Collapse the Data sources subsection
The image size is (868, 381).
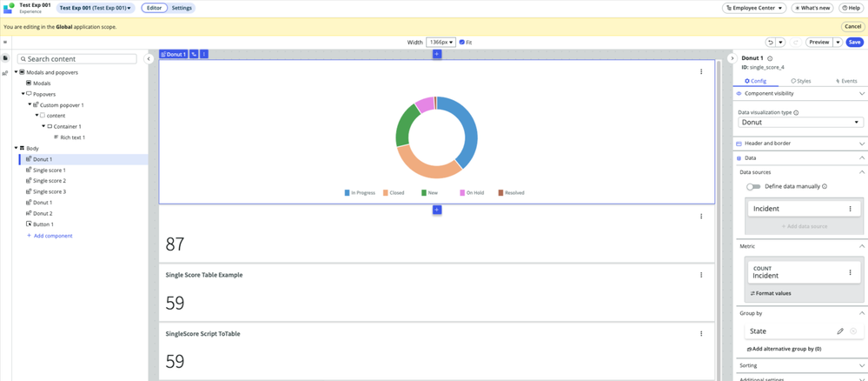(x=861, y=172)
